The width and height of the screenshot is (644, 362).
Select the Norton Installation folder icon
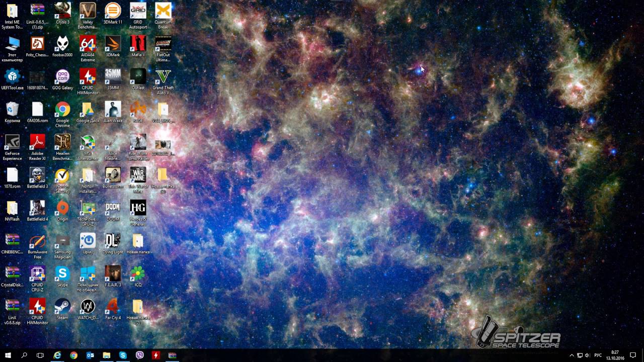tap(88, 180)
